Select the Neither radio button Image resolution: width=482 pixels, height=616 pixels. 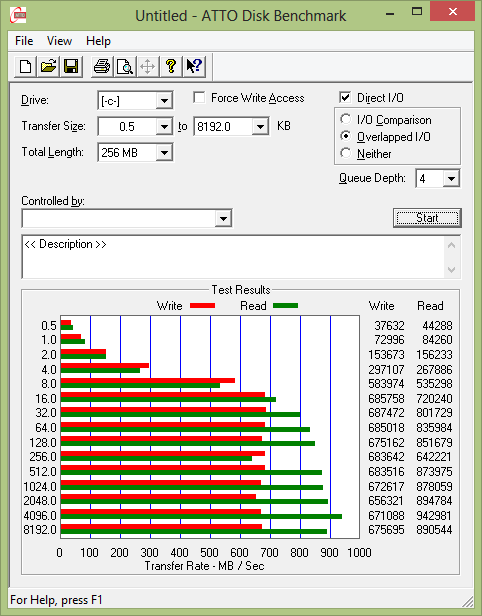[346, 153]
